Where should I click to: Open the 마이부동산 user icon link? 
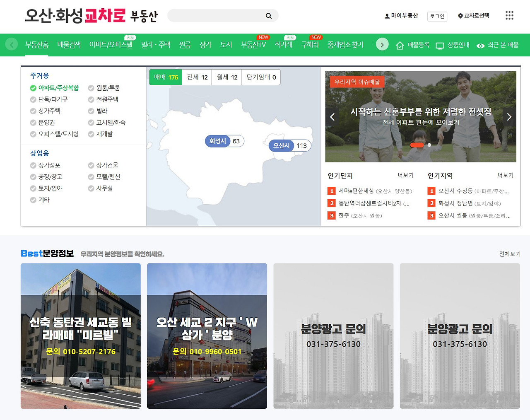(401, 16)
